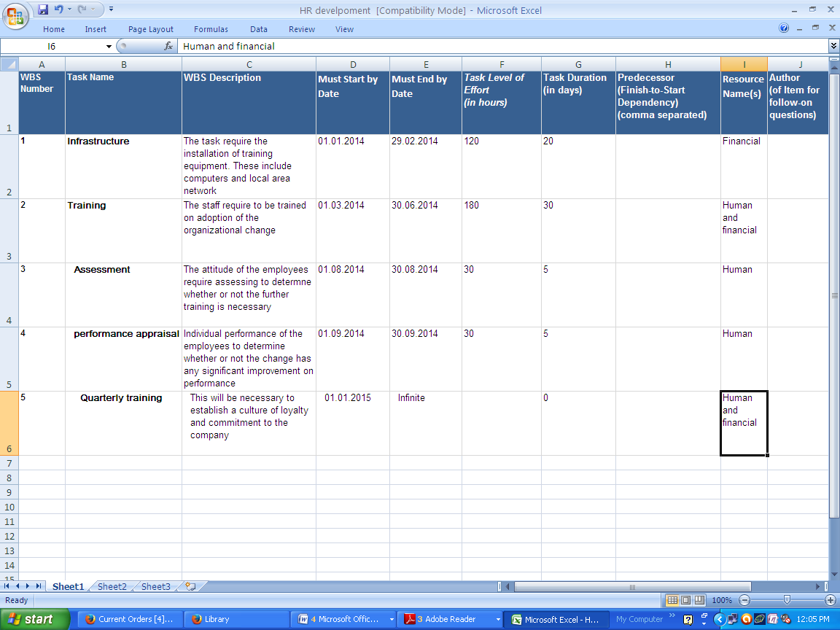
Task: Switch to the Sheet2 tab
Action: [112, 586]
